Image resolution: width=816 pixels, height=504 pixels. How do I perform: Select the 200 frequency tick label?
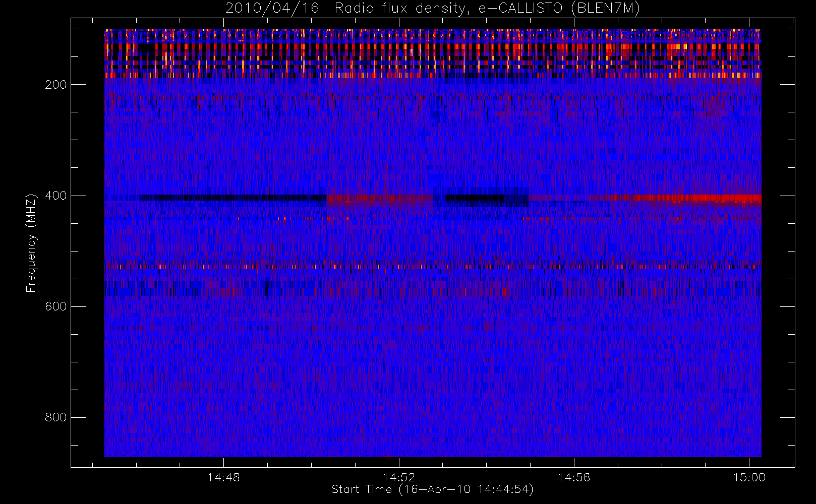[x=56, y=85]
